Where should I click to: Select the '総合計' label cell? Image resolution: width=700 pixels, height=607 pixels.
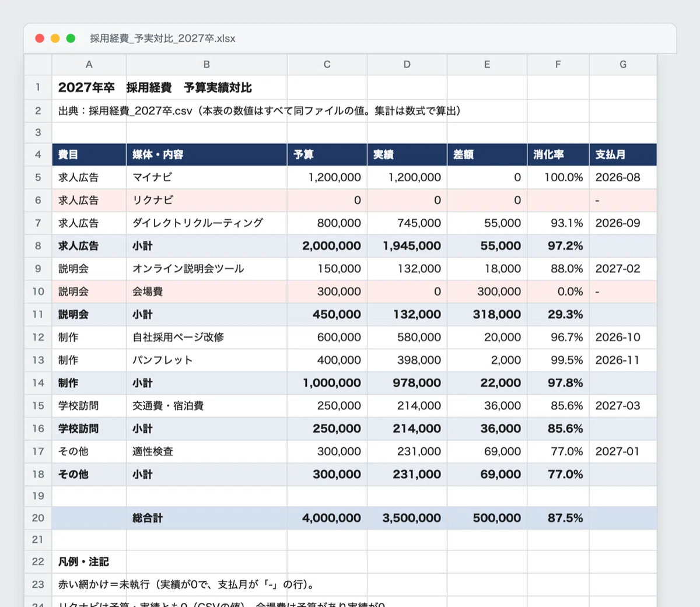click(x=206, y=518)
